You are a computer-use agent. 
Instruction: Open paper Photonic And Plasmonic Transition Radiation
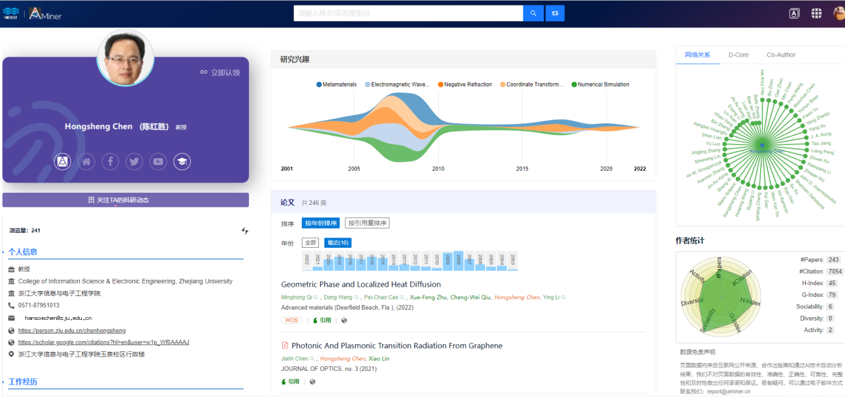click(x=397, y=345)
